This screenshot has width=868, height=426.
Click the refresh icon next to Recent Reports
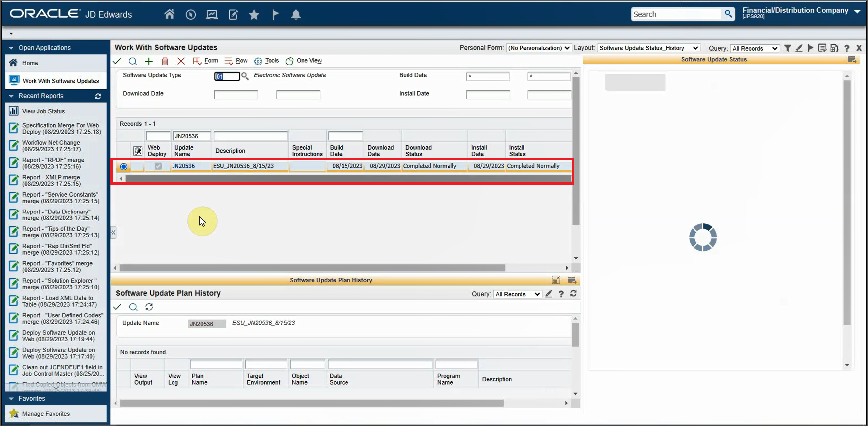click(98, 96)
